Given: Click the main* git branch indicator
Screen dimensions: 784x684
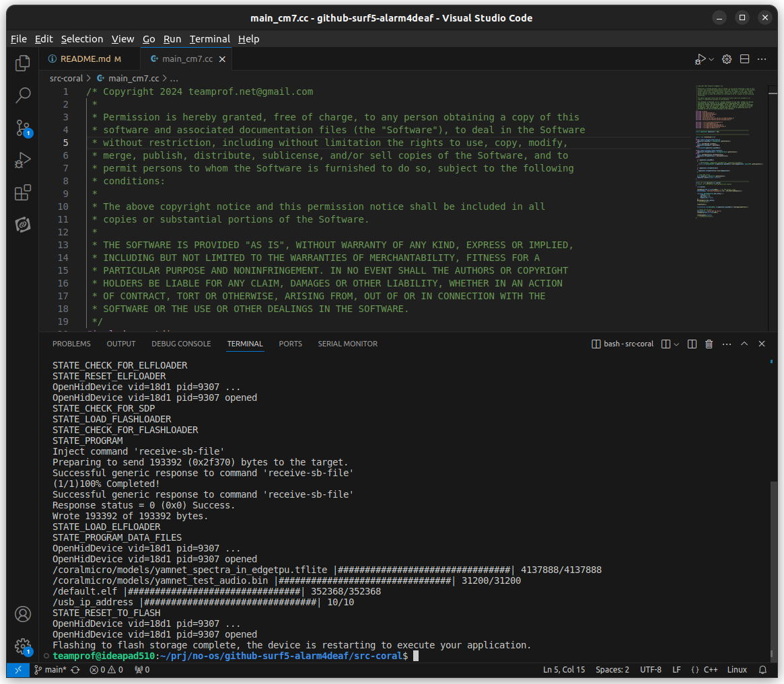Looking at the screenshot, I should [50, 670].
